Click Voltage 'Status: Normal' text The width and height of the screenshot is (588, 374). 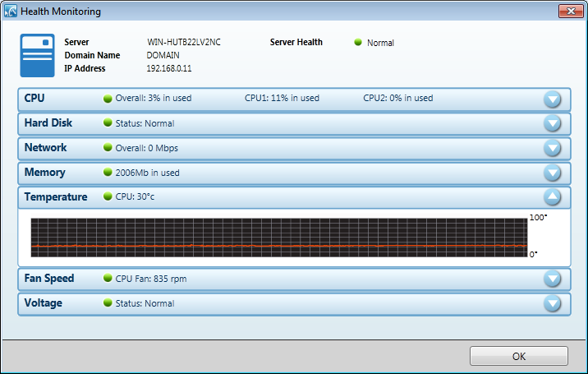point(145,303)
